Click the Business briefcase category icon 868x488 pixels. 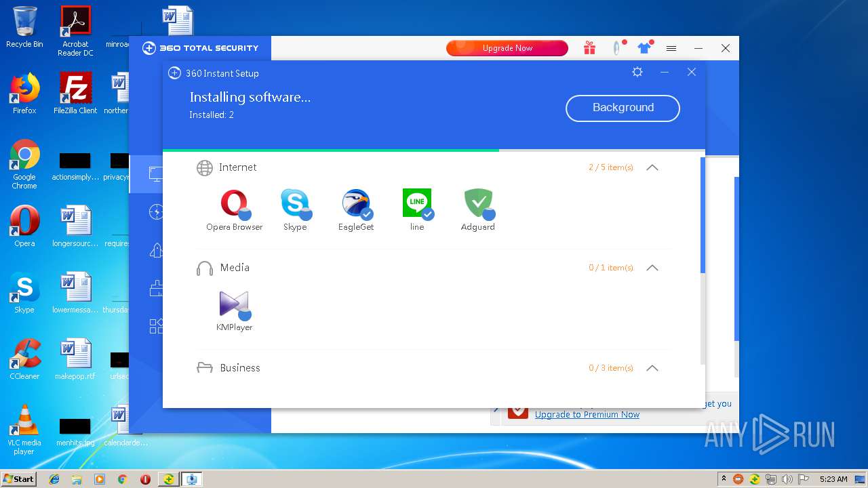(x=204, y=368)
